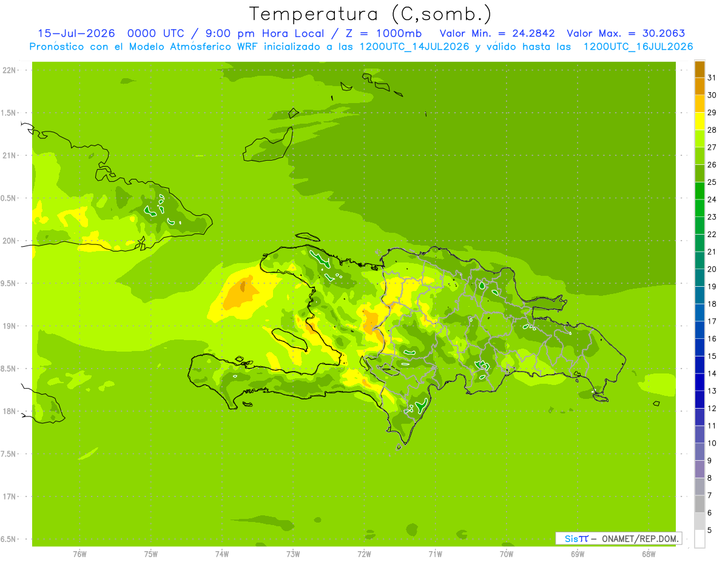Click the "20N" latitude label
The height and width of the screenshot is (562, 728).
[x=10, y=241]
